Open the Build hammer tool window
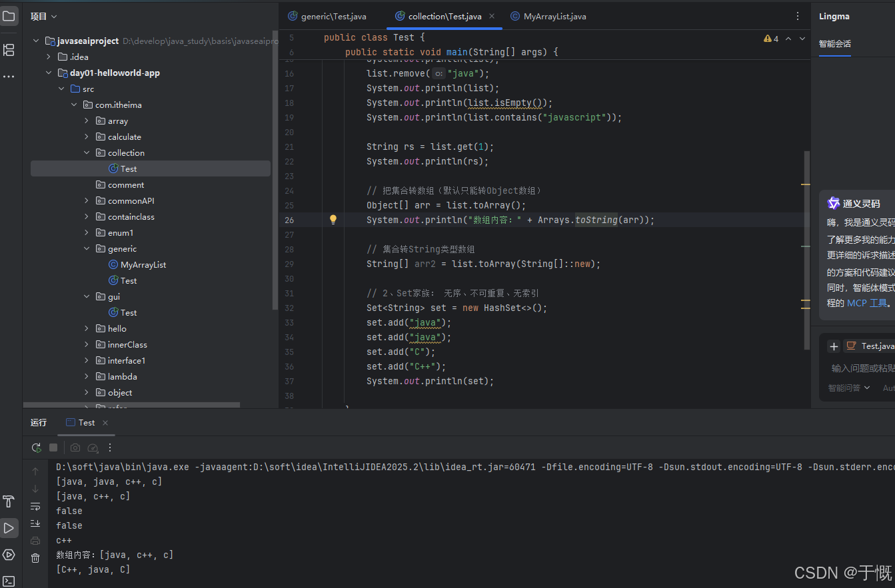 (x=9, y=501)
